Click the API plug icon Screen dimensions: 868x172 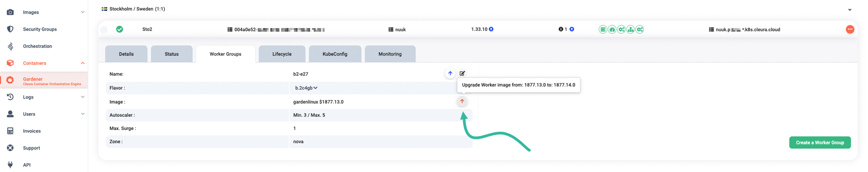click(x=10, y=165)
